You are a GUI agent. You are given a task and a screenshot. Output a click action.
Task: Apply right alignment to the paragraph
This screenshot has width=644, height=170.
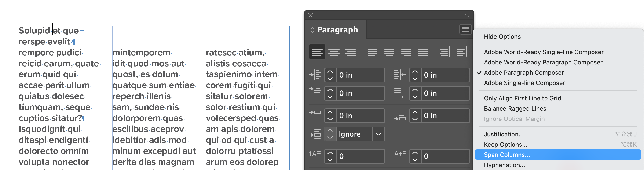tap(351, 51)
